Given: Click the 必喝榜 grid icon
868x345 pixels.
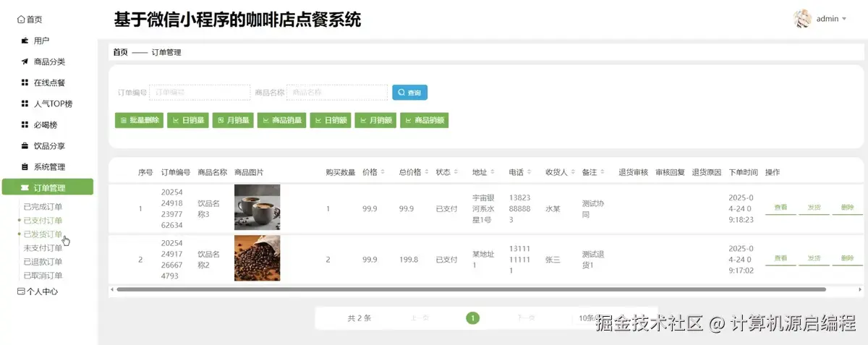Looking at the screenshot, I should point(25,124).
